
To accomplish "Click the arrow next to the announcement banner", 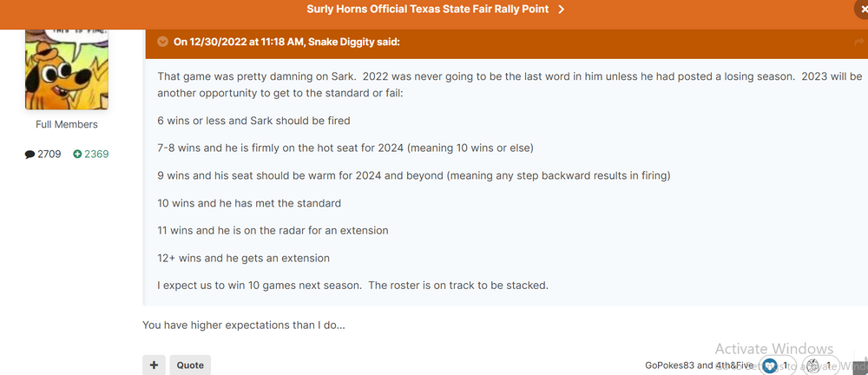I will coord(562,10).
